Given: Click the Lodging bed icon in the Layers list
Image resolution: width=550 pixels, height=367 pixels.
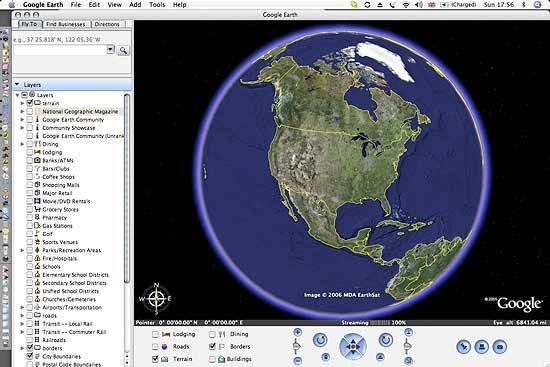Looking at the screenshot, I should [37, 152].
